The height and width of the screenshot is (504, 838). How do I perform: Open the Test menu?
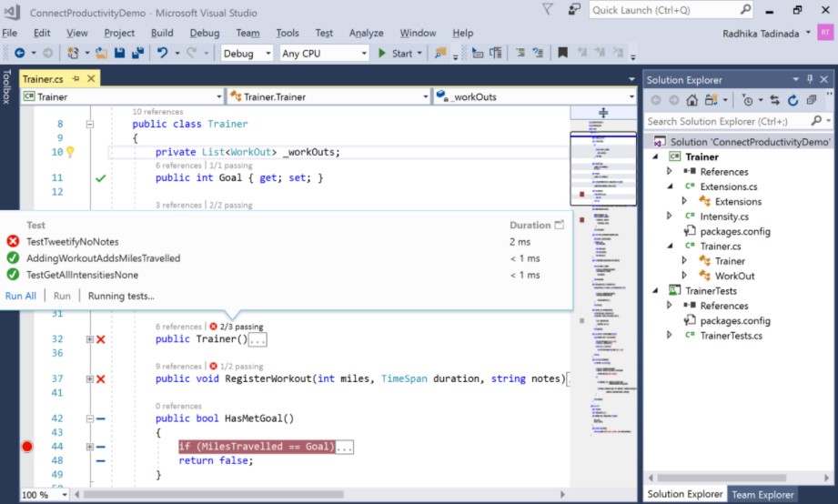324,33
